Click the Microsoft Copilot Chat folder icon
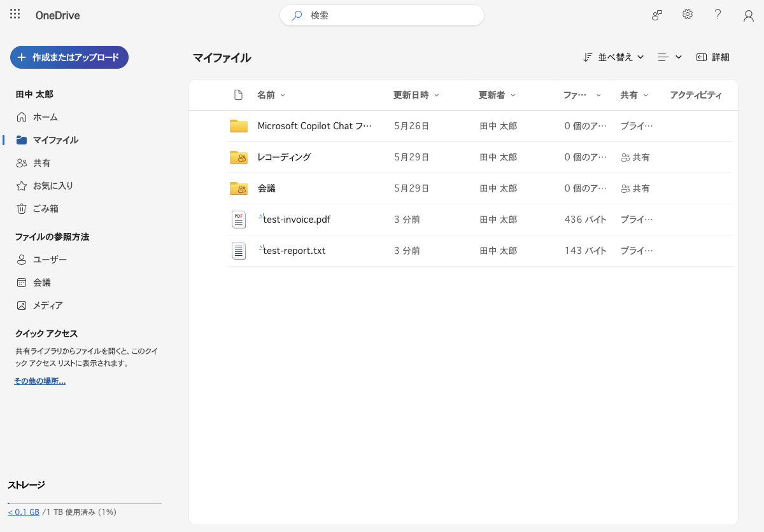The width and height of the screenshot is (764, 532). coord(239,126)
